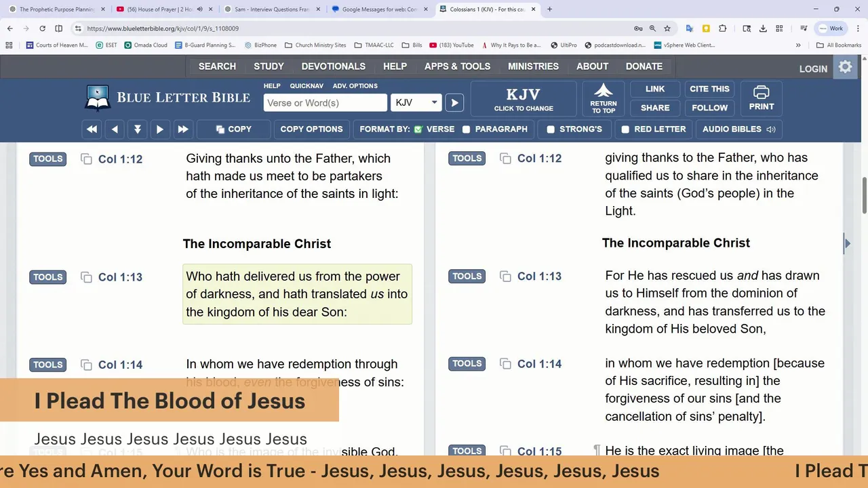Click the jump-down arrow in navigation bar
Image resolution: width=868 pixels, height=488 pixels.
click(x=138, y=129)
